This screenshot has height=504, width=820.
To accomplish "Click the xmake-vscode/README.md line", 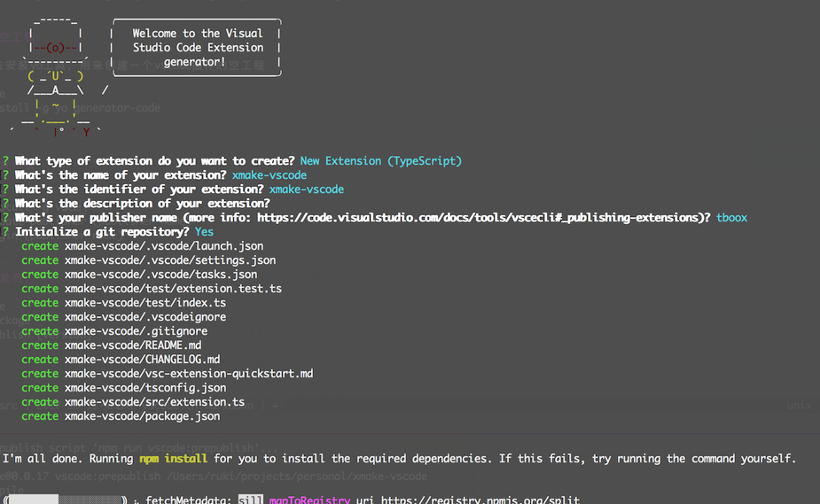I will 112,345.
